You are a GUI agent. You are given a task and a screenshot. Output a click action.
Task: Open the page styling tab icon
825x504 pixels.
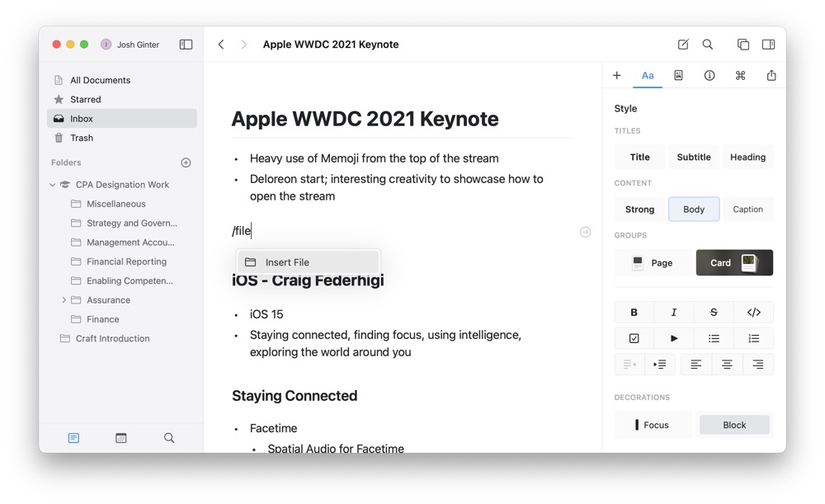point(678,76)
